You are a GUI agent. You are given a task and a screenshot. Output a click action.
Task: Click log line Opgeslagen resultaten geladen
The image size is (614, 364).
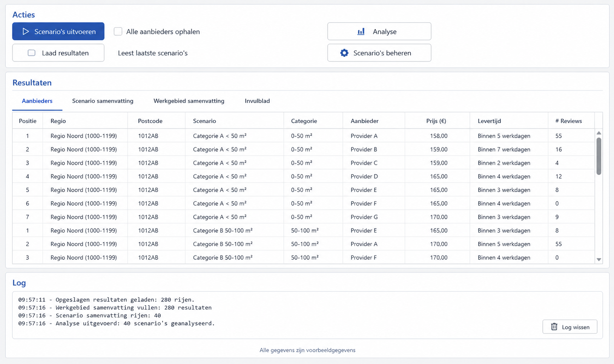coord(106,300)
